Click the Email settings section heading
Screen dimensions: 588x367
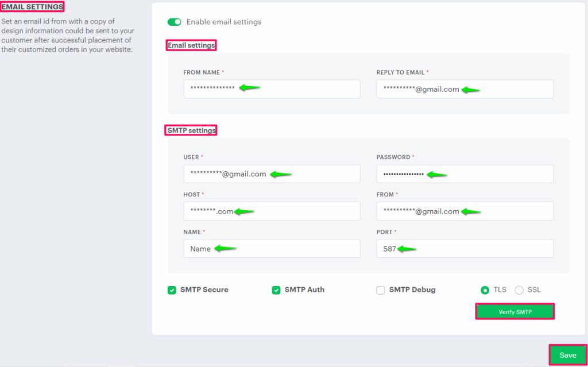pyautogui.click(x=191, y=45)
